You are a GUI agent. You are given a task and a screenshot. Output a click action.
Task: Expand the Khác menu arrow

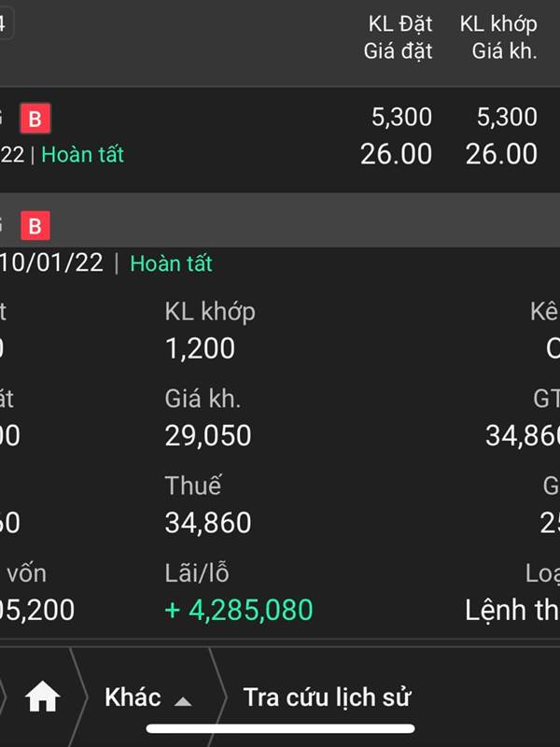[183, 701]
